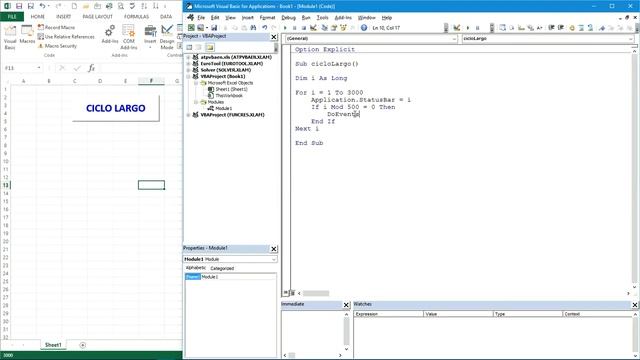The width and height of the screenshot is (640, 360).
Task: Add a new sheet with the plus button
Action: pos(82,345)
